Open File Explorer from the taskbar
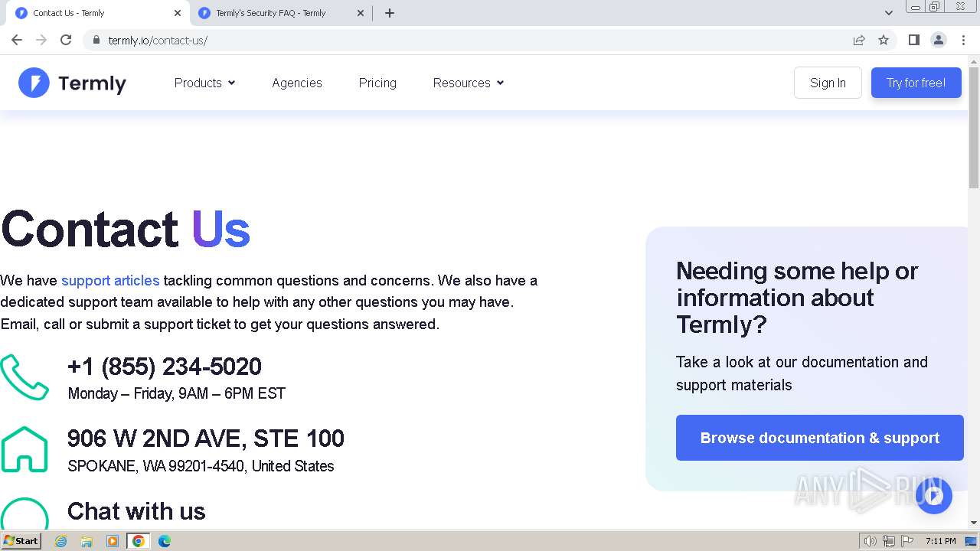 [x=87, y=541]
